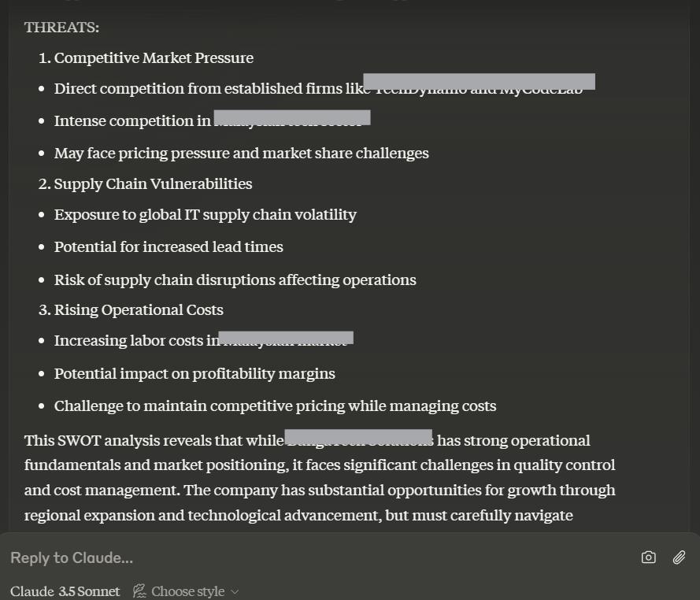This screenshot has width=700, height=600.
Task: Click the Potential impact on profitability margins bullet
Action: (x=194, y=374)
